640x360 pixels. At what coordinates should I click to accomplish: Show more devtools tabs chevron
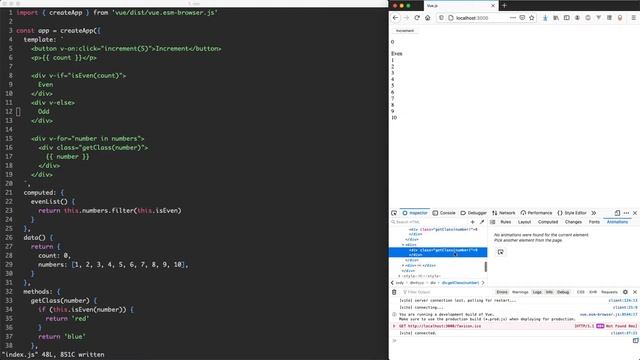(594, 213)
